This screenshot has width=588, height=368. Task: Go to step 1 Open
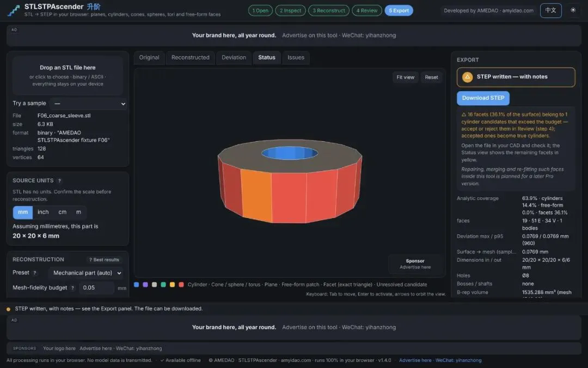point(260,10)
